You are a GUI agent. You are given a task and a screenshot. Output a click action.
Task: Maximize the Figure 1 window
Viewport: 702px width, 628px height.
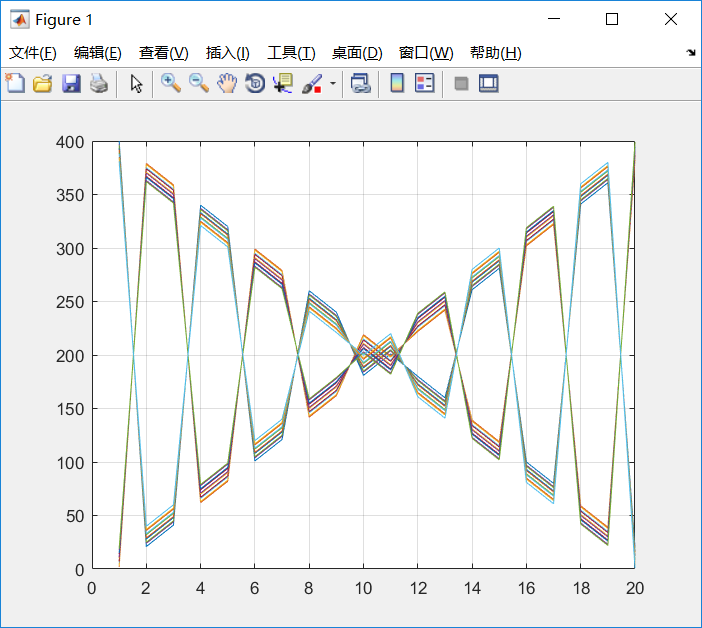(x=612, y=19)
